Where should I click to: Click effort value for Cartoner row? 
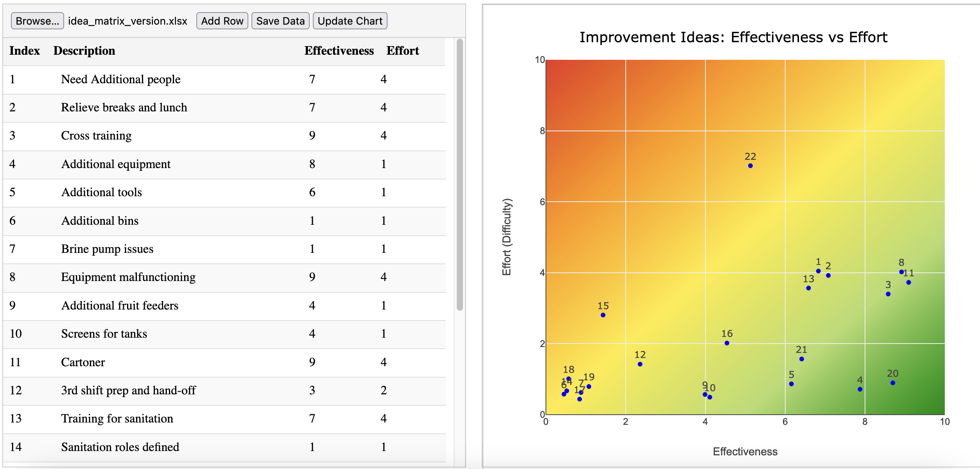click(383, 362)
